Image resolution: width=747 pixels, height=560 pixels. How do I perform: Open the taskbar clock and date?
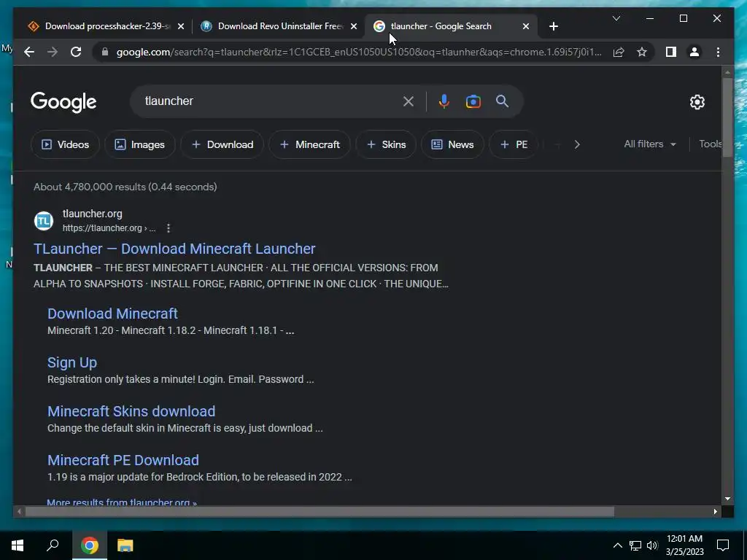click(684, 545)
